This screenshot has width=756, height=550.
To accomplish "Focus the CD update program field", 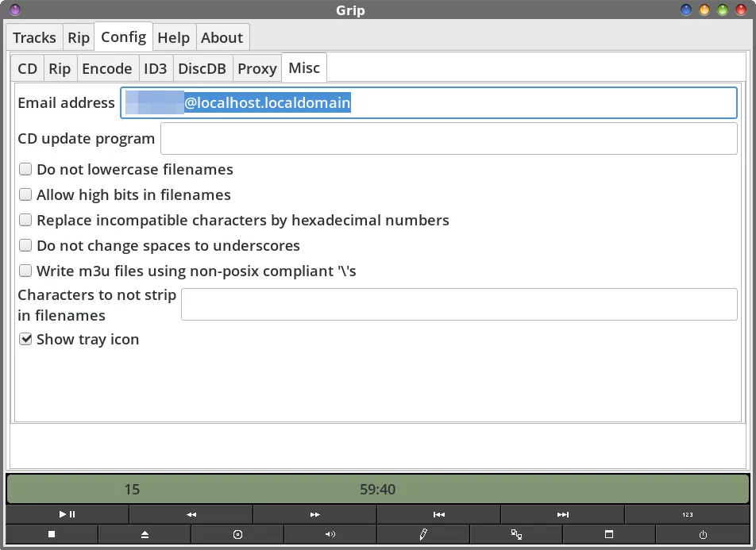I will 449,139.
